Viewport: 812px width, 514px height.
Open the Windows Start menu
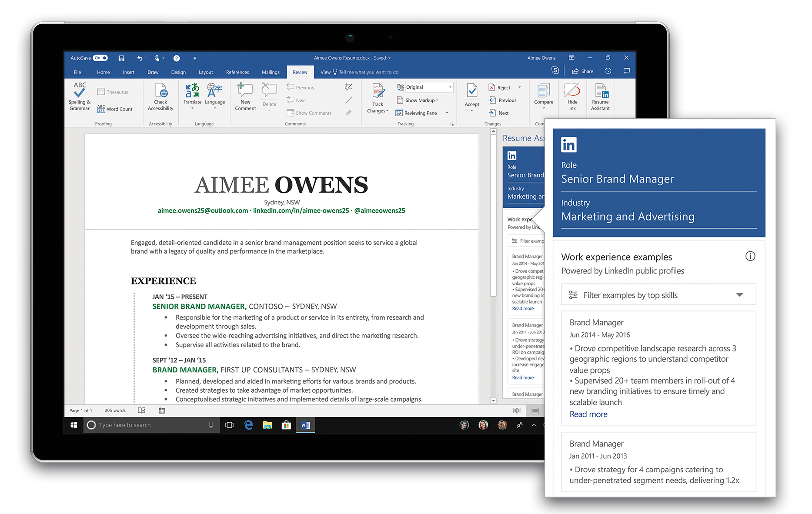(74, 425)
